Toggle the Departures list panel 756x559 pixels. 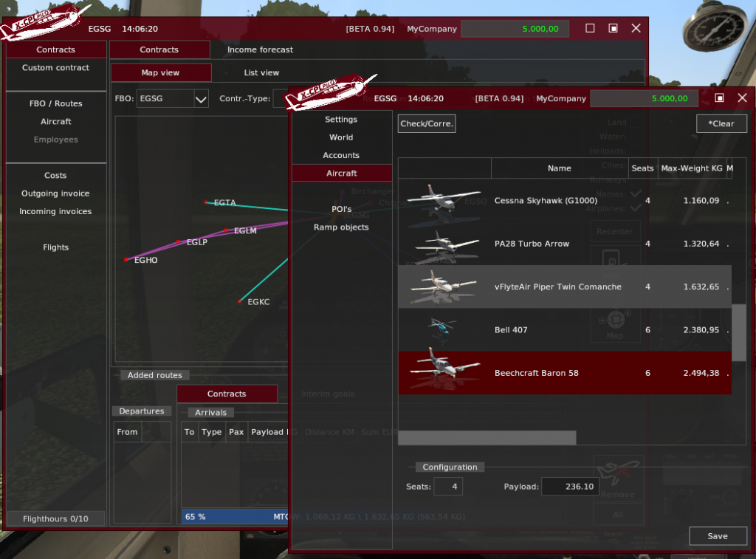pyautogui.click(x=142, y=411)
